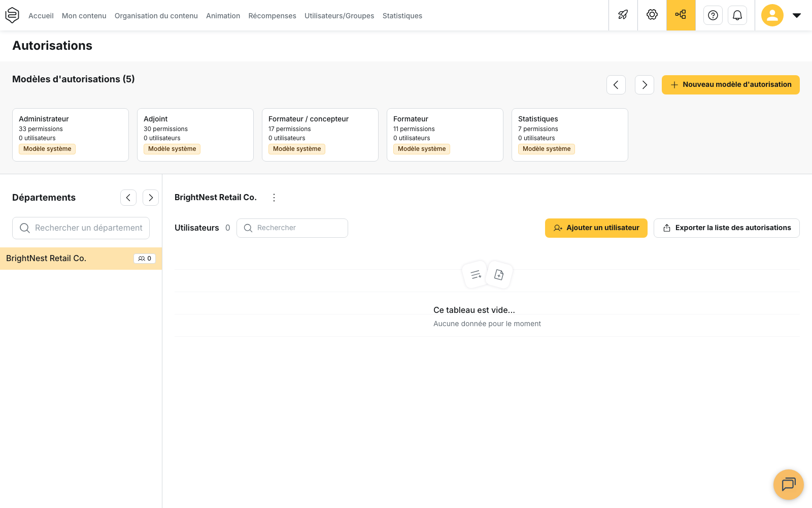Select the Formateur / concepteur model card
This screenshot has width=812, height=508.
pyautogui.click(x=320, y=135)
